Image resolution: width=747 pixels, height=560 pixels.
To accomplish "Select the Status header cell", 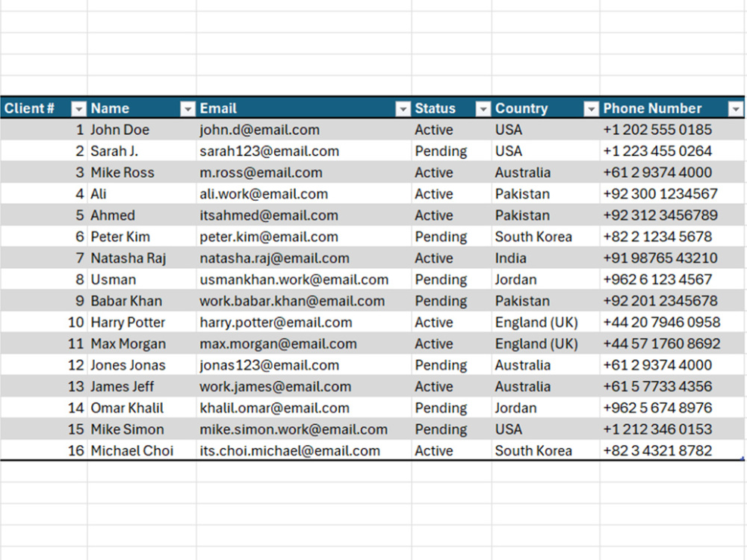I will [452, 108].
